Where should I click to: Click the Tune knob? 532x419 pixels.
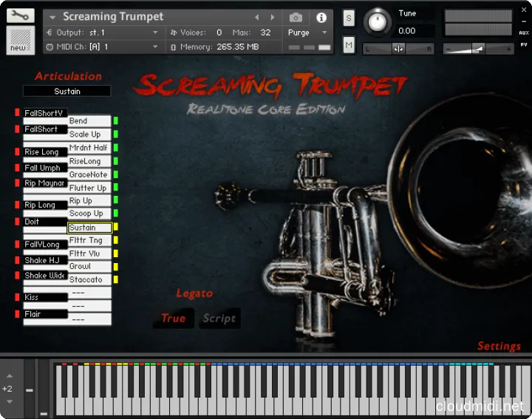click(378, 21)
